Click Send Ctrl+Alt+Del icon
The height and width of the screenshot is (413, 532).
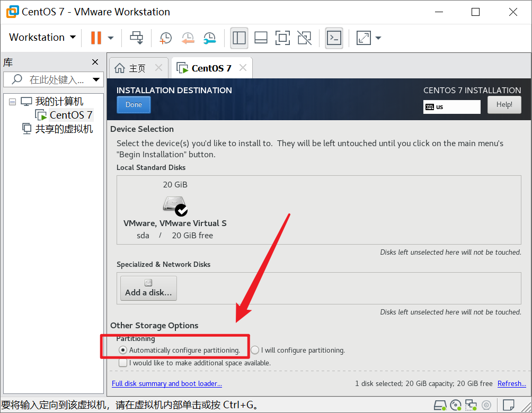(x=137, y=38)
